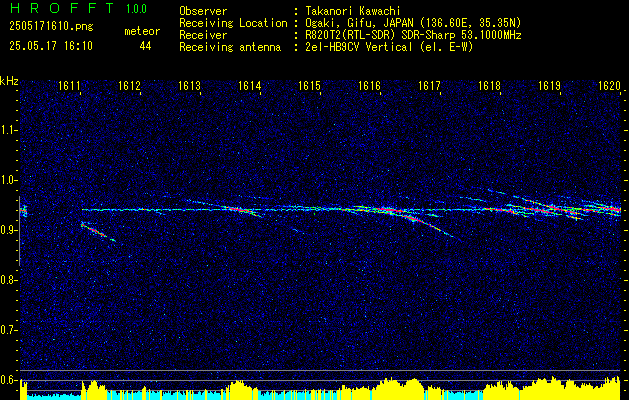Viewport: 629px width, 400px height.
Task: Click the 1619 time marker
Action: (549, 86)
